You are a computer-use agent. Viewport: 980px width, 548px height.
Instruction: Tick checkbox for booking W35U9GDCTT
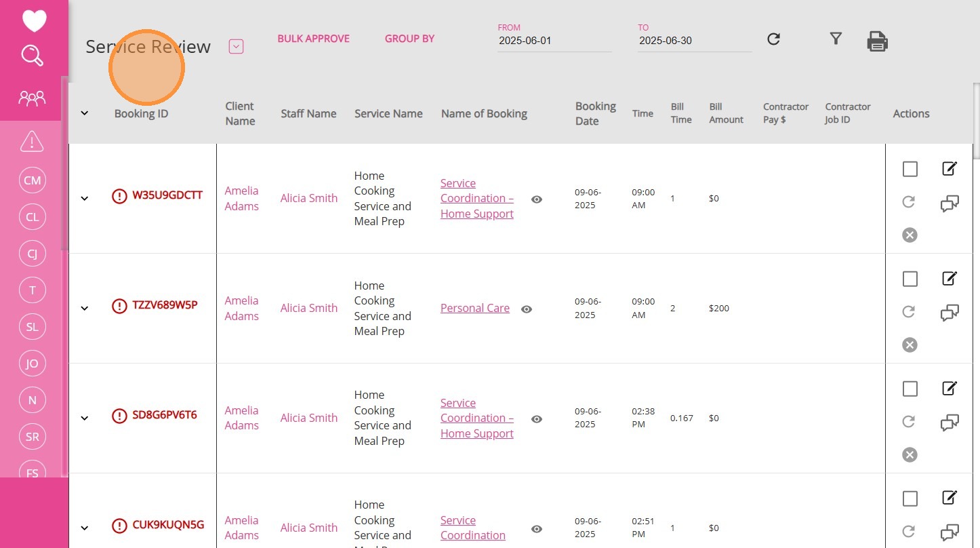tap(910, 169)
